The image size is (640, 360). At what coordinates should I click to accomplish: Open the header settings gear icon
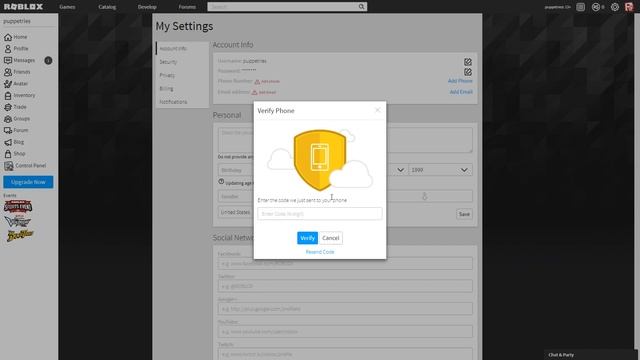[615, 7]
